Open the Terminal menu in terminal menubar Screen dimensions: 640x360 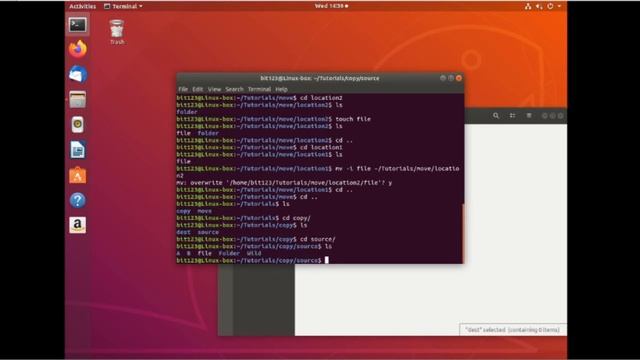pyautogui.click(x=259, y=89)
